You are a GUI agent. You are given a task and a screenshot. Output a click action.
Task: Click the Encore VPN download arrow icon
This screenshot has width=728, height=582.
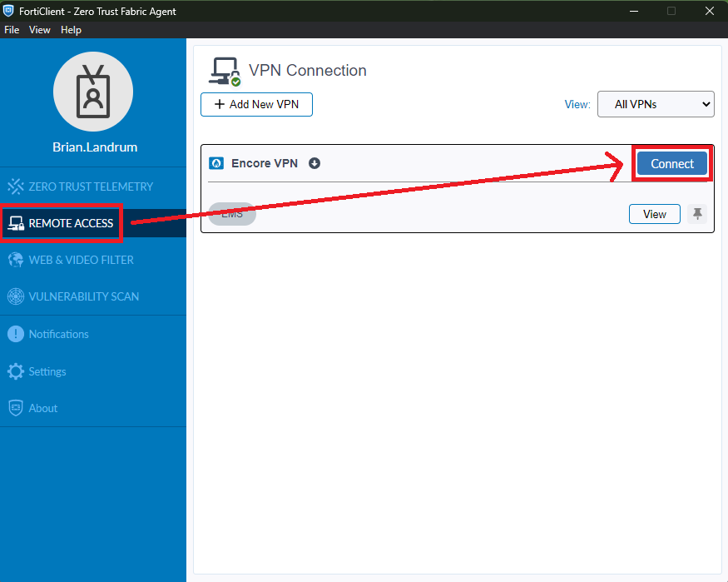(314, 163)
